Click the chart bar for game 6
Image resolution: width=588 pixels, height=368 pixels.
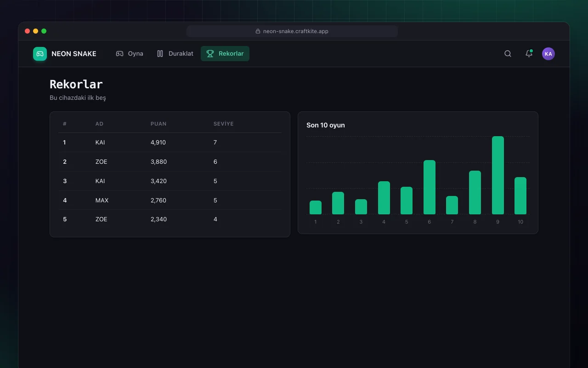click(430, 187)
